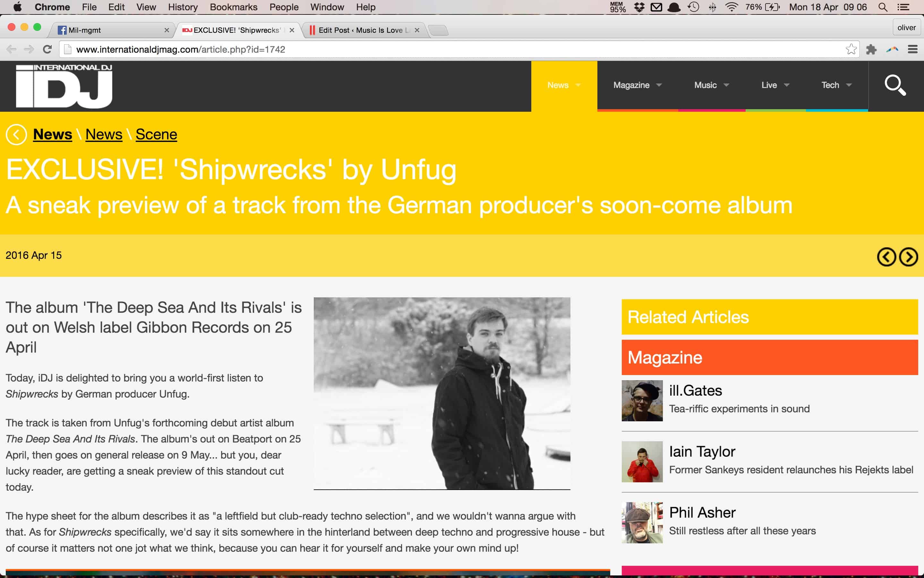The width and height of the screenshot is (924, 578).
Task: Close the EXCLUSIVE! 'Shipwrecks' tab
Action: [x=292, y=30]
